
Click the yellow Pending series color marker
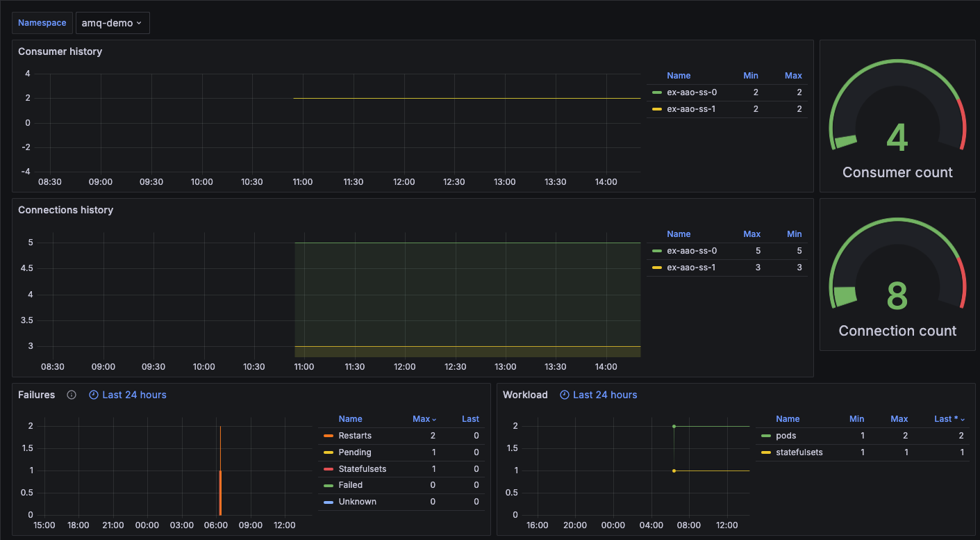pyautogui.click(x=329, y=452)
